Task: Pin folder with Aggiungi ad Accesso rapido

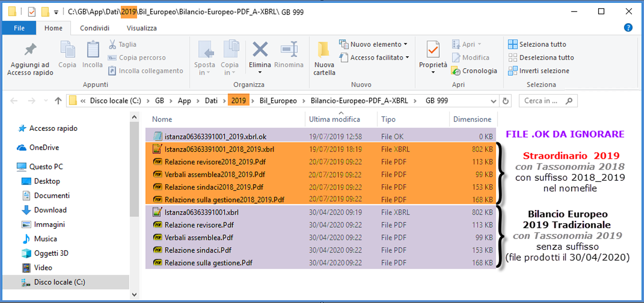Action: (30, 59)
